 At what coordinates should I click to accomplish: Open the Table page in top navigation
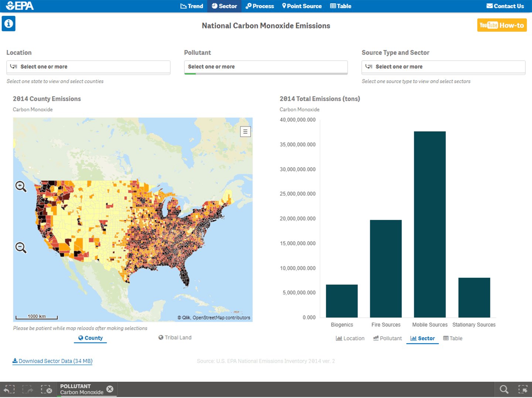tap(341, 6)
